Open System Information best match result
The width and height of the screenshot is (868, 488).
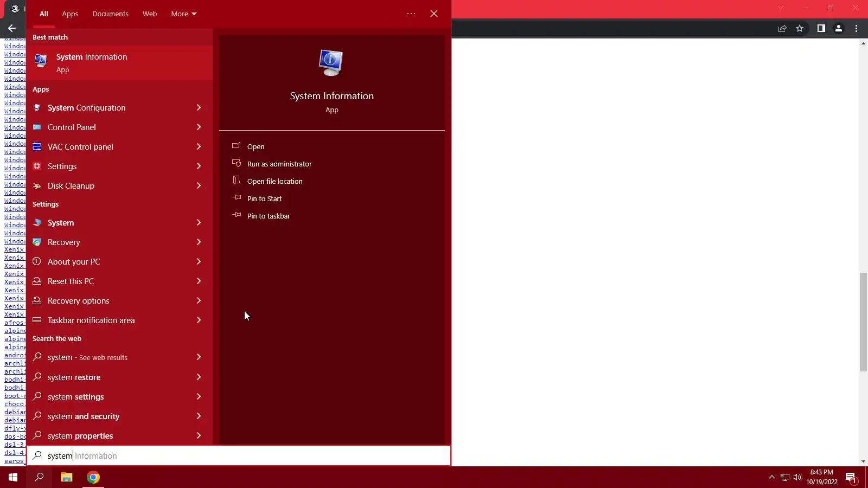(x=119, y=63)
